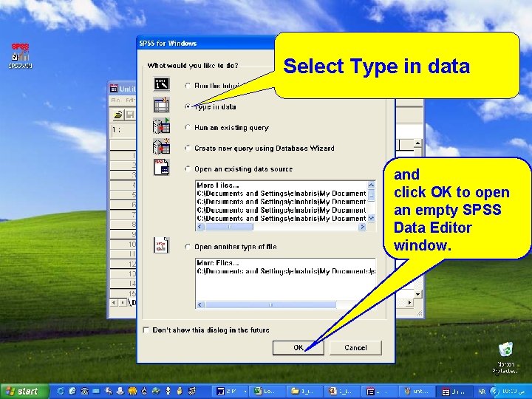Select the Type in data radio button
The image size is (532, 399).
[x=188, y=106]
